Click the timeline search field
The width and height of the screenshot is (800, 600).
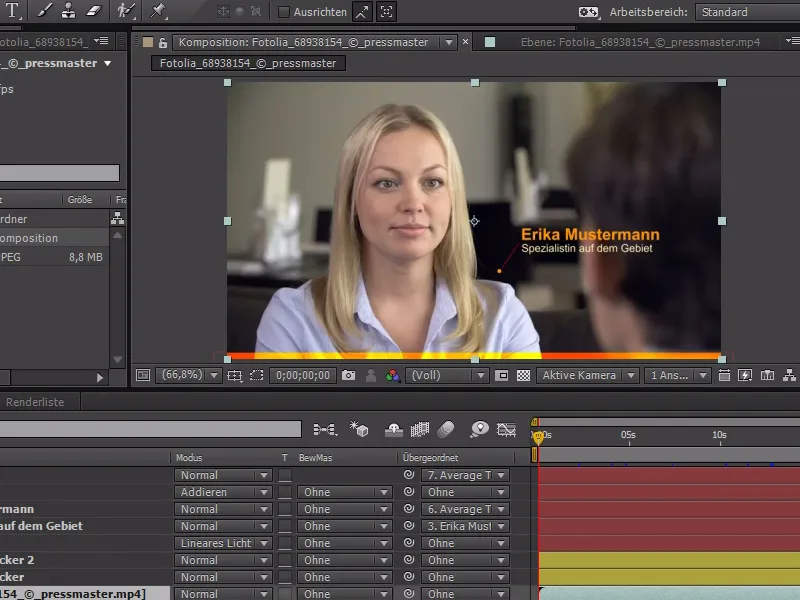[x=150, y=429]
